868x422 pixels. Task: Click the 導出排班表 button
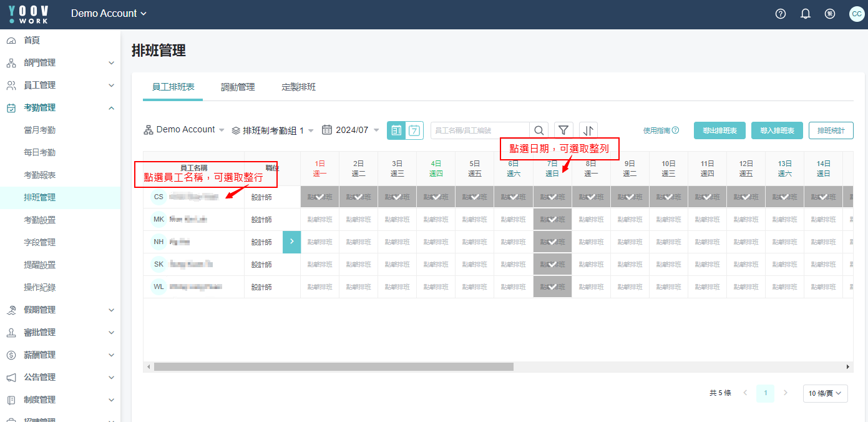point(719,130)
